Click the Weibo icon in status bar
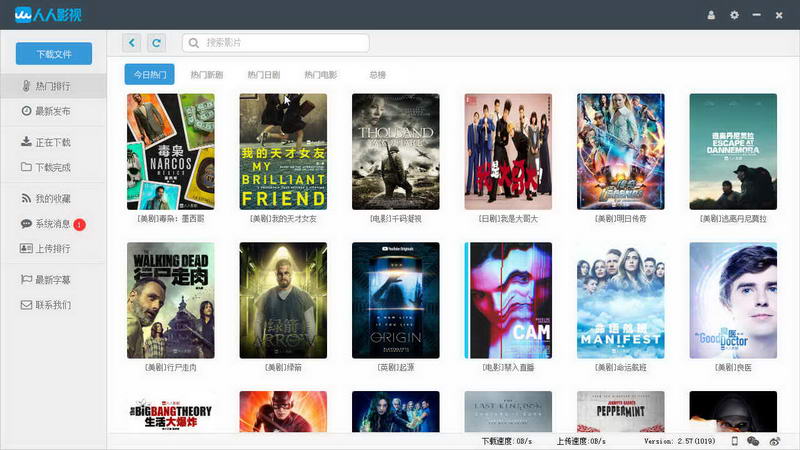This screenshot has height=450, width=800. (x=775, y=441)
